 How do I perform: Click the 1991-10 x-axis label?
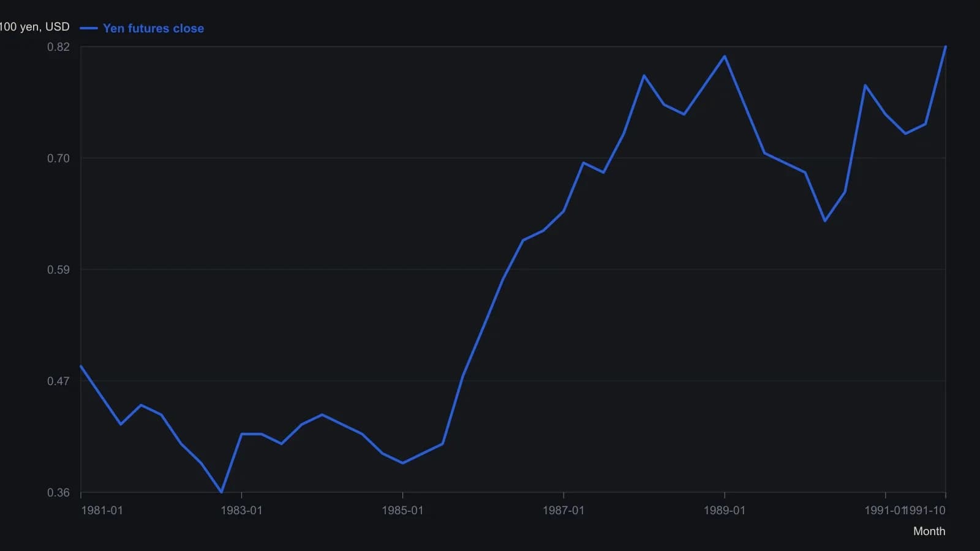[x=926, y=511]
